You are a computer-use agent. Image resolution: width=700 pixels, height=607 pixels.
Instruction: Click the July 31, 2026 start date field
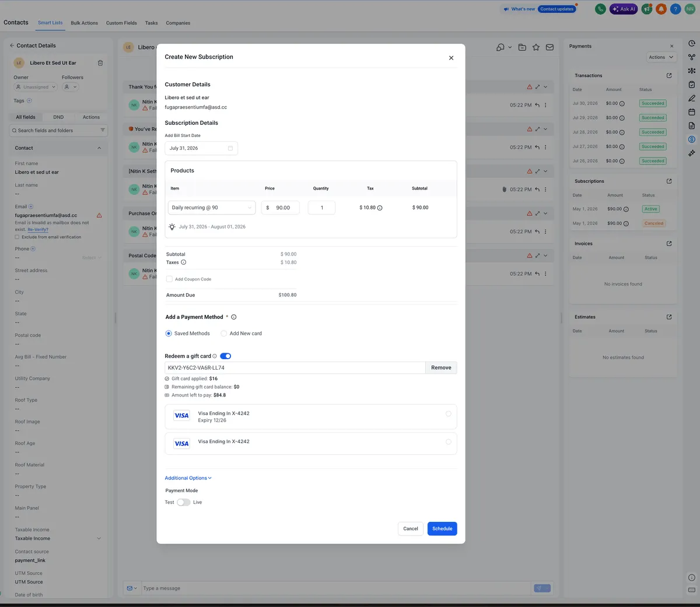point(201,148)
